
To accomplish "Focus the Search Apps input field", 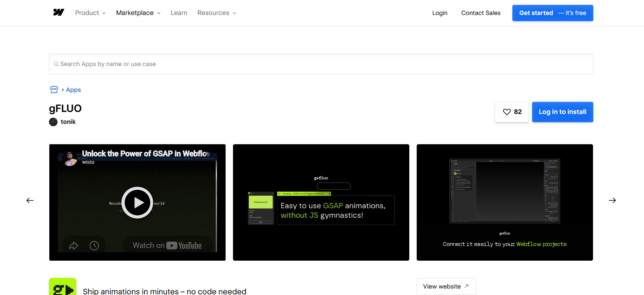I will point(321,64).
